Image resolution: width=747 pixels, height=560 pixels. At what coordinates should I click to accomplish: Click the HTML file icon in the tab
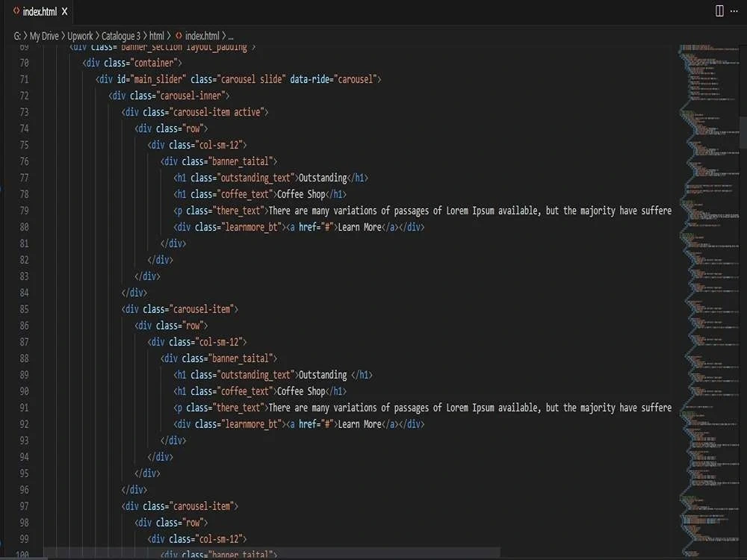16,11
